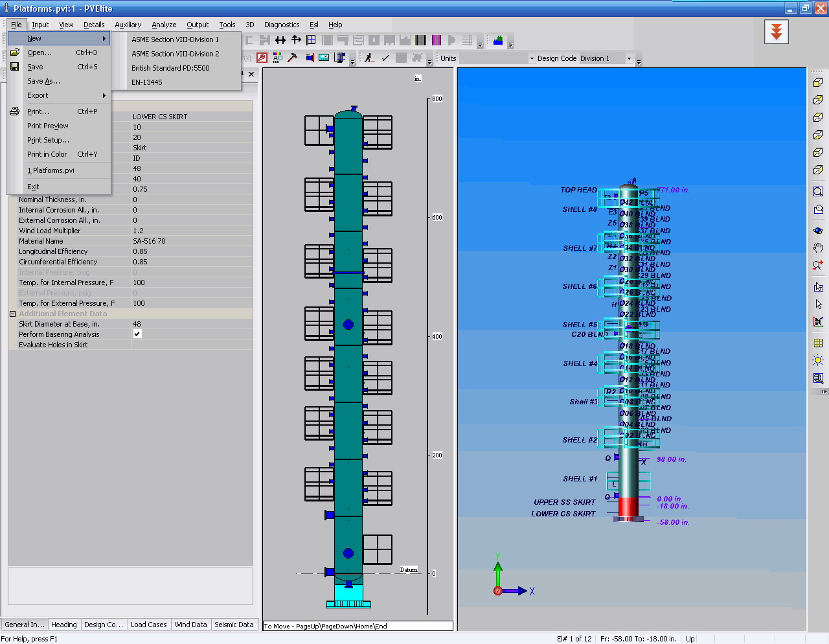The image size is (829, 644).
Task: Click the magenta-striped toolbar icon
Action: (x=437, y=40)
